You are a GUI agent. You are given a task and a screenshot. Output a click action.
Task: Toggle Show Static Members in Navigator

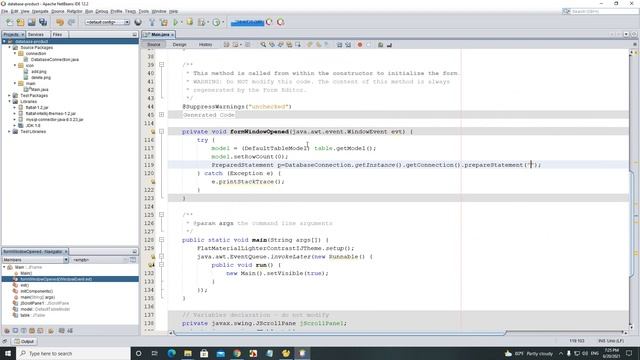point(23,331)
